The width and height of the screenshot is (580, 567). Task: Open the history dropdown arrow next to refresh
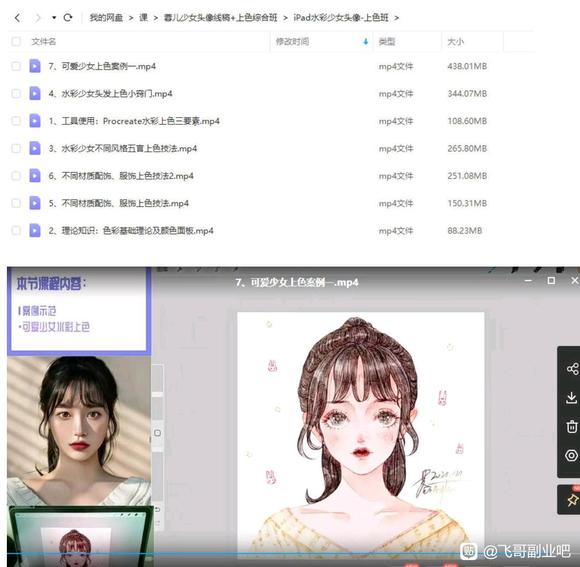[x=54, y=18]
